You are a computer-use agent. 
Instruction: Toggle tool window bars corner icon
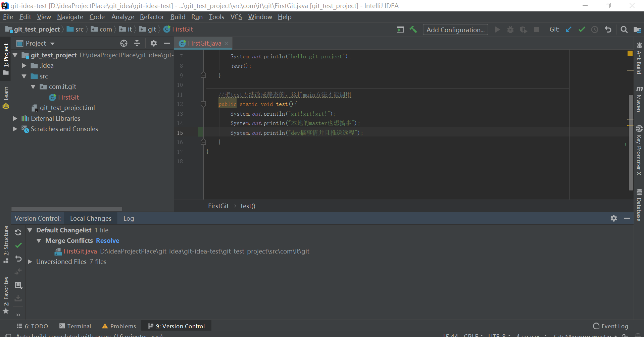click(8, 335)
